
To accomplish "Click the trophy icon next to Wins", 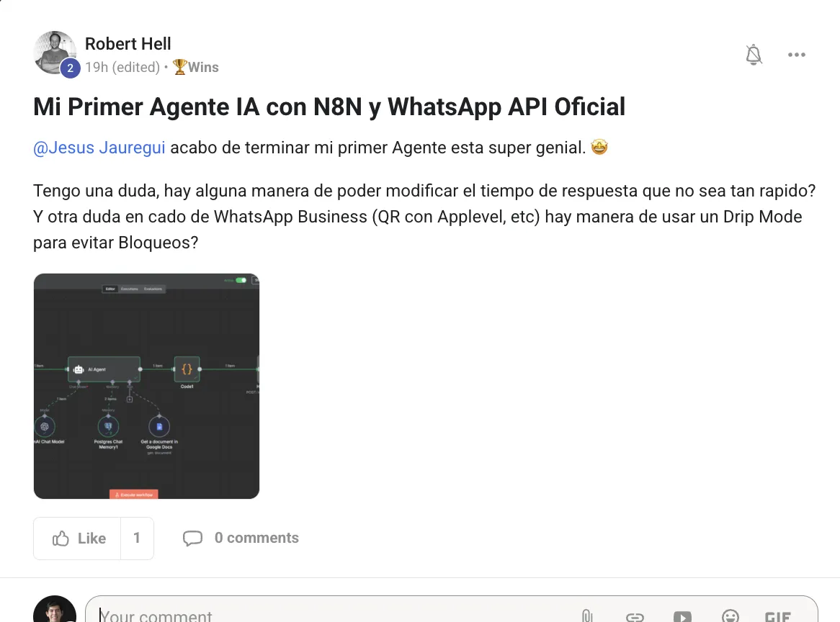I will click(179, 67).
